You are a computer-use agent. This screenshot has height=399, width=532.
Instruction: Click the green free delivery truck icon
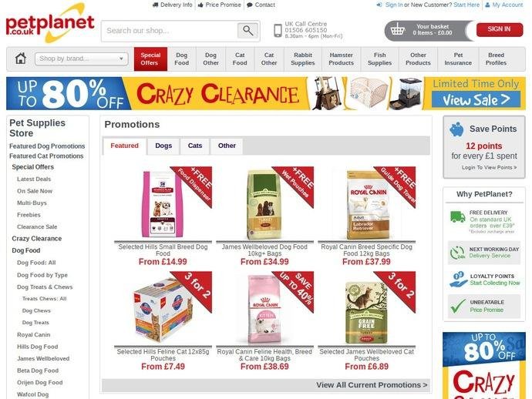click(x=457, y=216)
